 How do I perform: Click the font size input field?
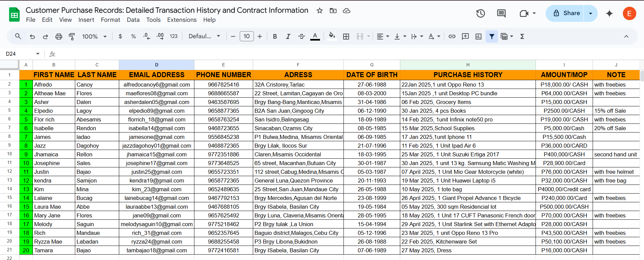[246, 37]
